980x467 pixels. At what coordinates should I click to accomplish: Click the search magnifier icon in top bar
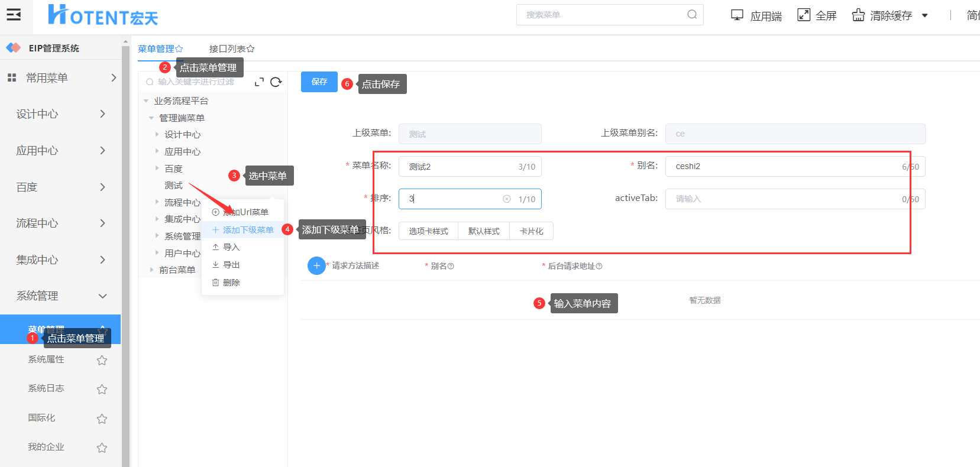[x=691, y=15]
